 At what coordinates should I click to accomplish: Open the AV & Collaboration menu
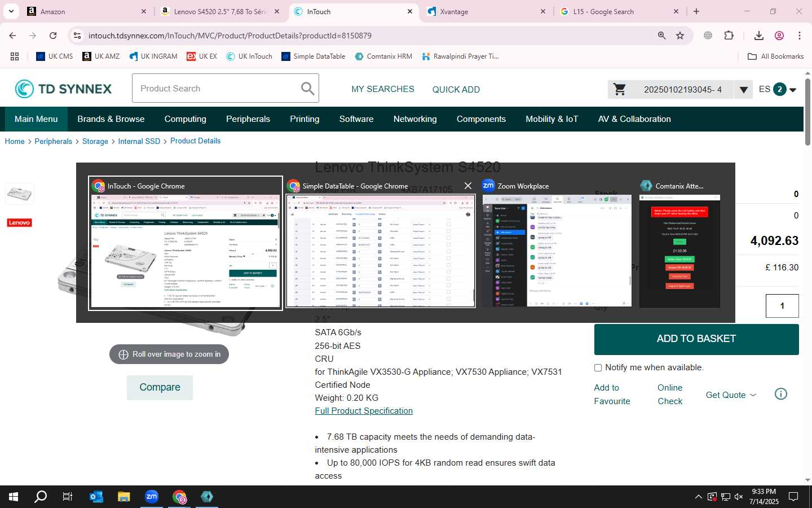(x=634, y=119)
